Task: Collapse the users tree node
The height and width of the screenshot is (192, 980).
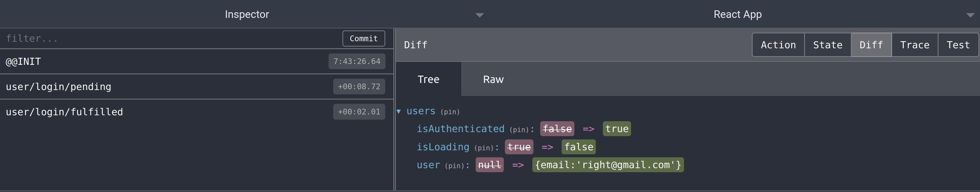Action: (x=399, y=111)
